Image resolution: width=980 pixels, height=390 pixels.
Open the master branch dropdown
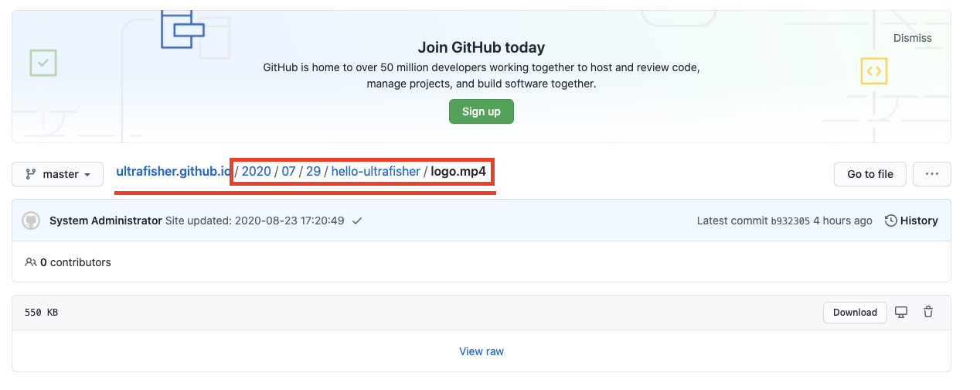[58, 174]
